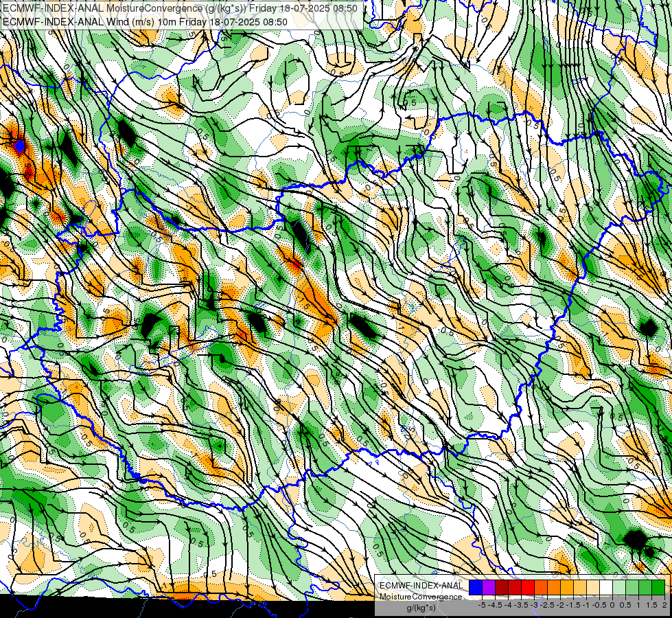Pick the legend swatch between -1.5 and -1

click(x=580, y=587)
